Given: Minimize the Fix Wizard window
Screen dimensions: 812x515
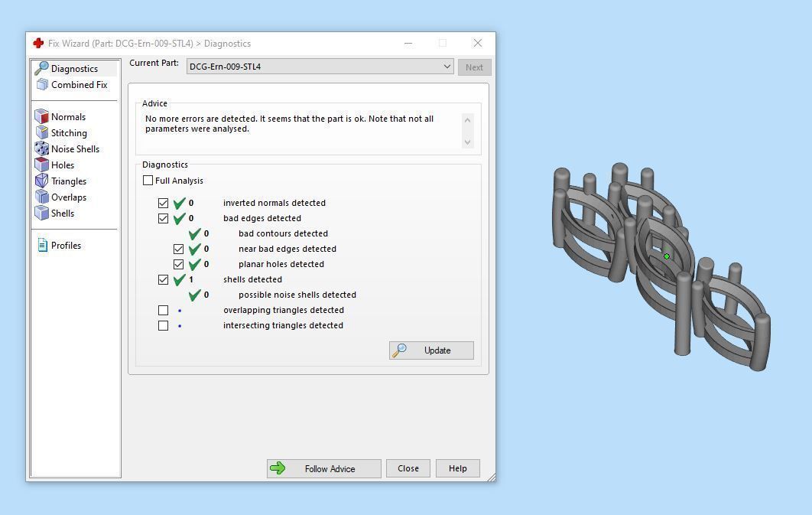Looking at the screenshot, I should [408, 43].
